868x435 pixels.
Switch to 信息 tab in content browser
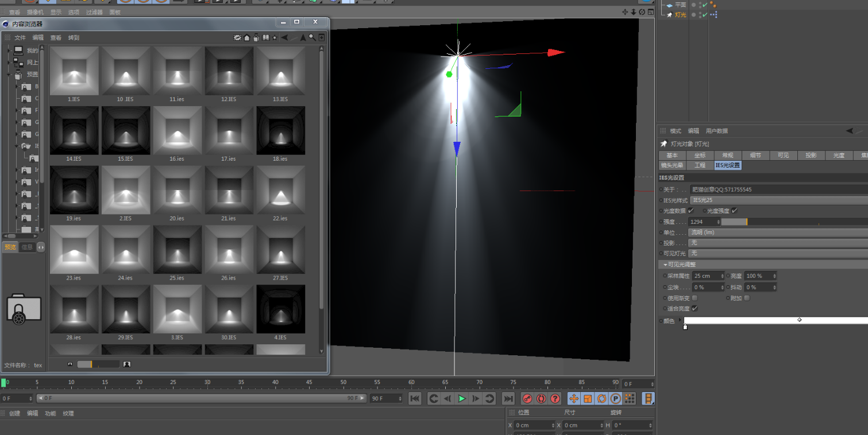26,247
